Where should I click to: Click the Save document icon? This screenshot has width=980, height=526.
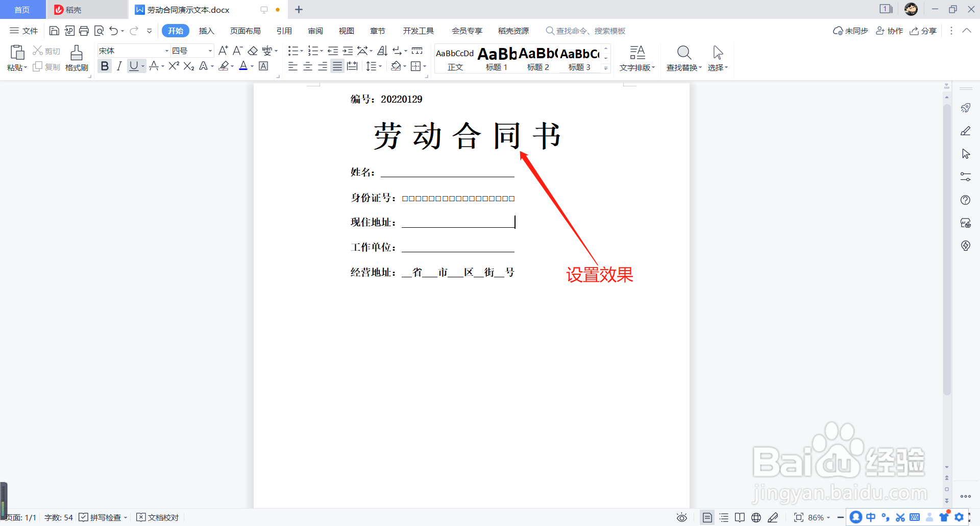click(x=54, y=31)
